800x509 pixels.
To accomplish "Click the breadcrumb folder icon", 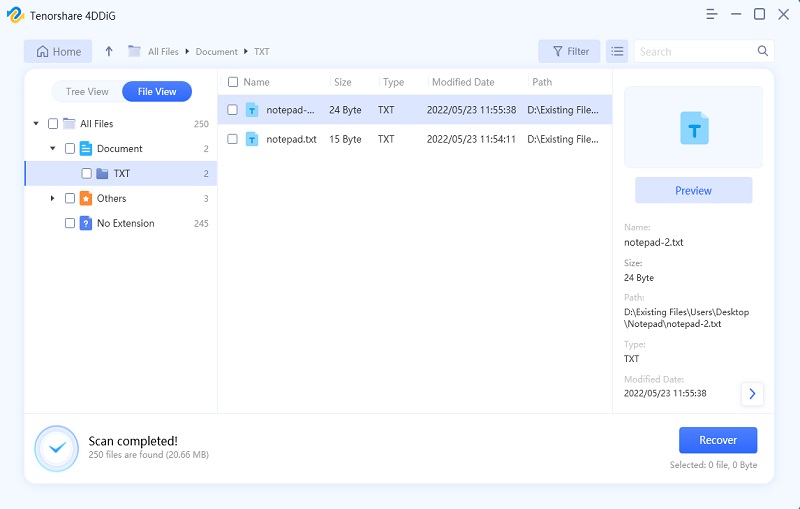I will click(134, 51).
